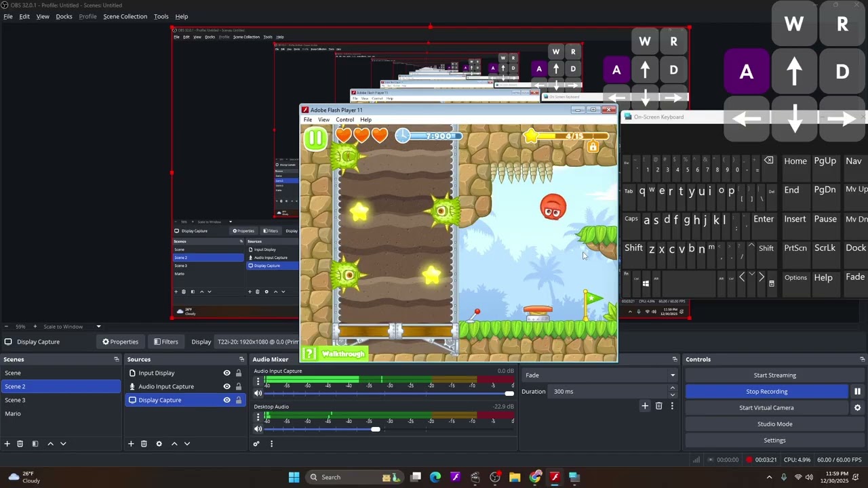
Task: Click the transition Duration 300 ms field
Action: (x=608, y=392)
